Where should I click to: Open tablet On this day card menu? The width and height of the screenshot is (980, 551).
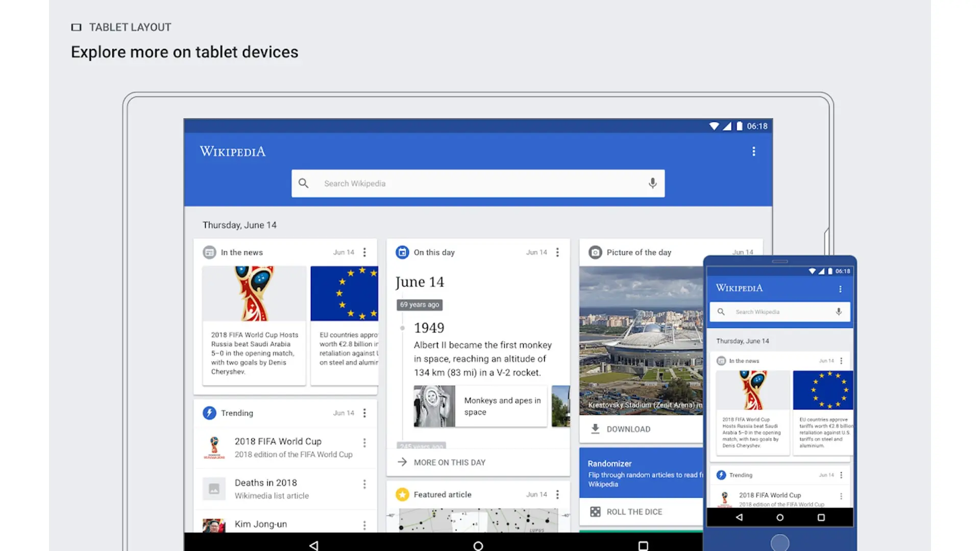click(x=557, y=252)
